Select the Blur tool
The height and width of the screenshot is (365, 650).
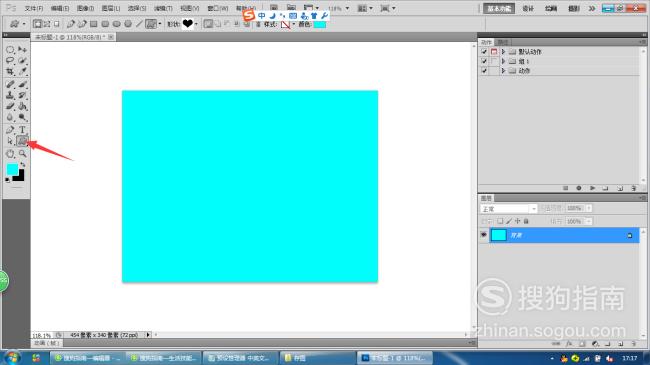pos(10,117)
